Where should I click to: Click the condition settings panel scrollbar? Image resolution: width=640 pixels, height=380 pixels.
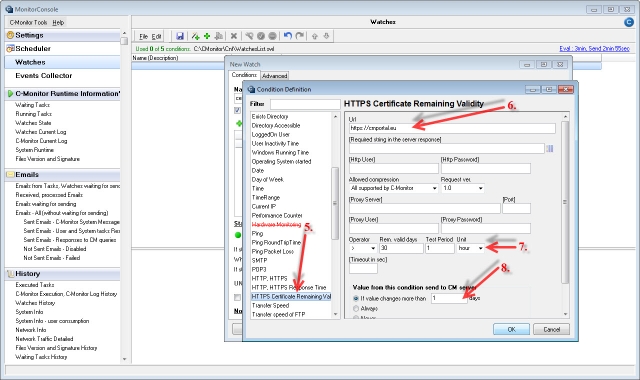(x=565, y=202)
